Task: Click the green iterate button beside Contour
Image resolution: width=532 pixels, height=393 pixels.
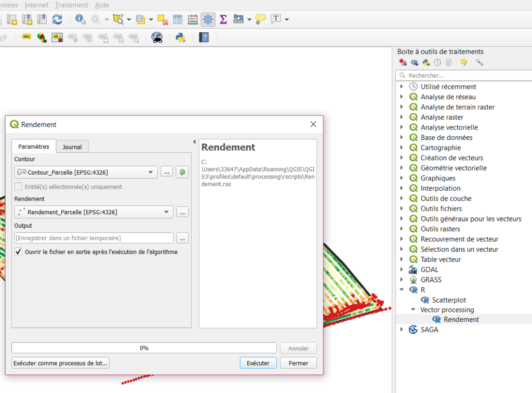Action: pyautogui.click(x=182, y=172)
